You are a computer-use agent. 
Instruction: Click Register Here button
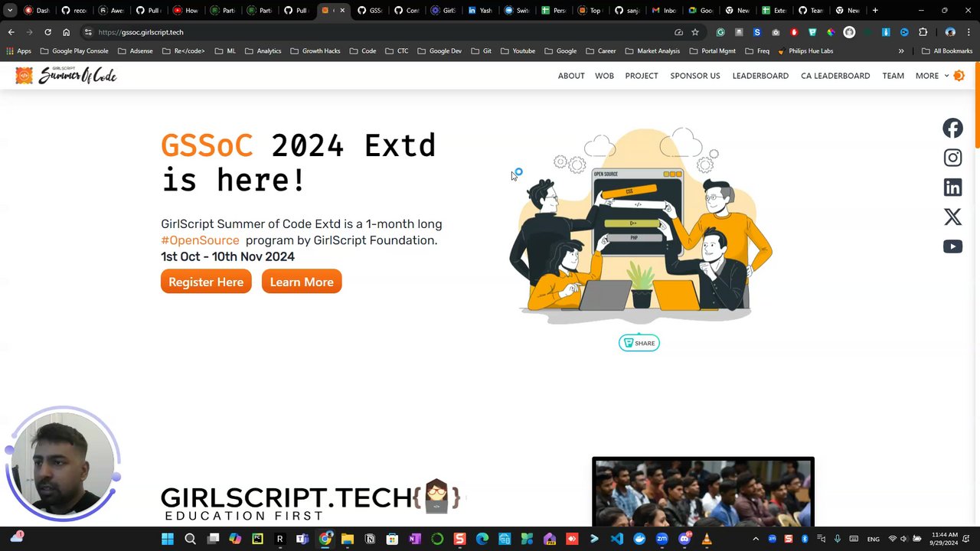coord(206,282)
